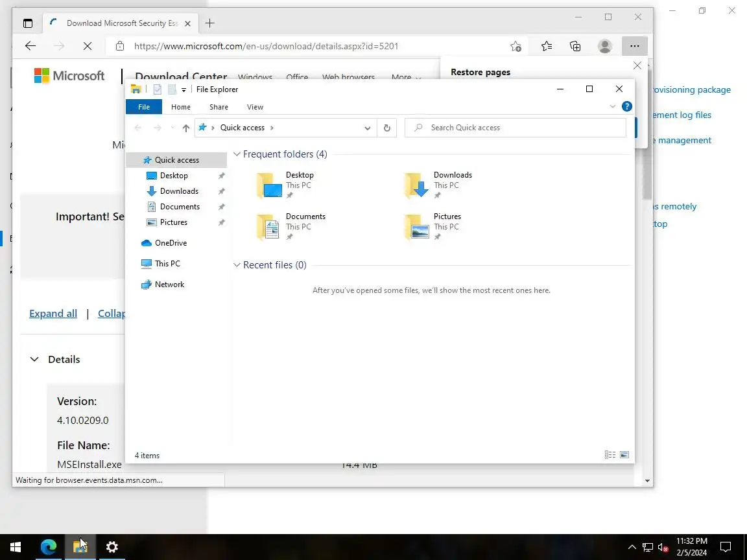Stop loading the page in Edge
Image resolution: width=747 pixels, height=560 pixels.
coord(88,46)
